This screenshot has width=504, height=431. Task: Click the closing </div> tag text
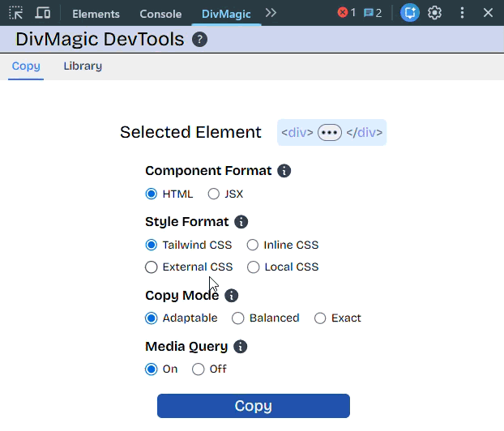click(364, 132)
